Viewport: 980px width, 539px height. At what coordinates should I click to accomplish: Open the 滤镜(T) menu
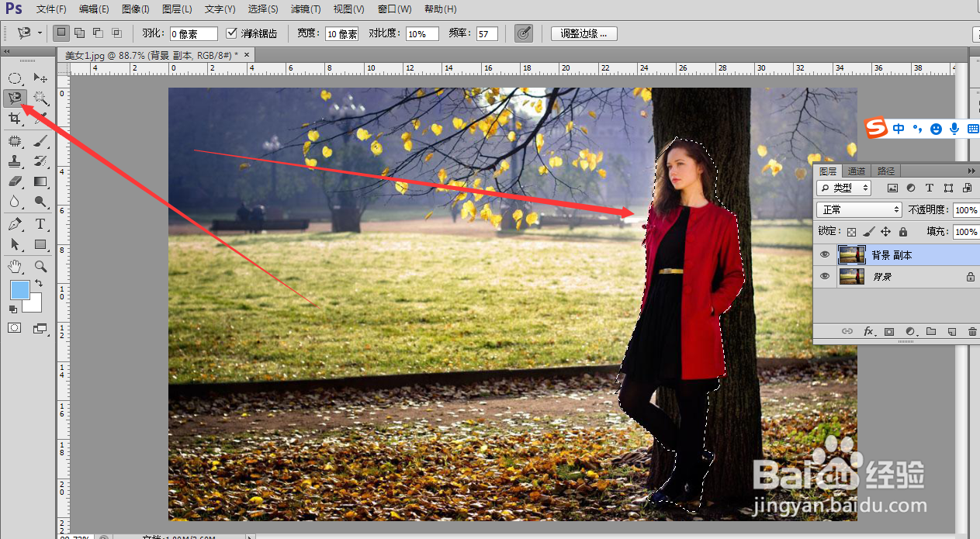(x=305, y=9)
